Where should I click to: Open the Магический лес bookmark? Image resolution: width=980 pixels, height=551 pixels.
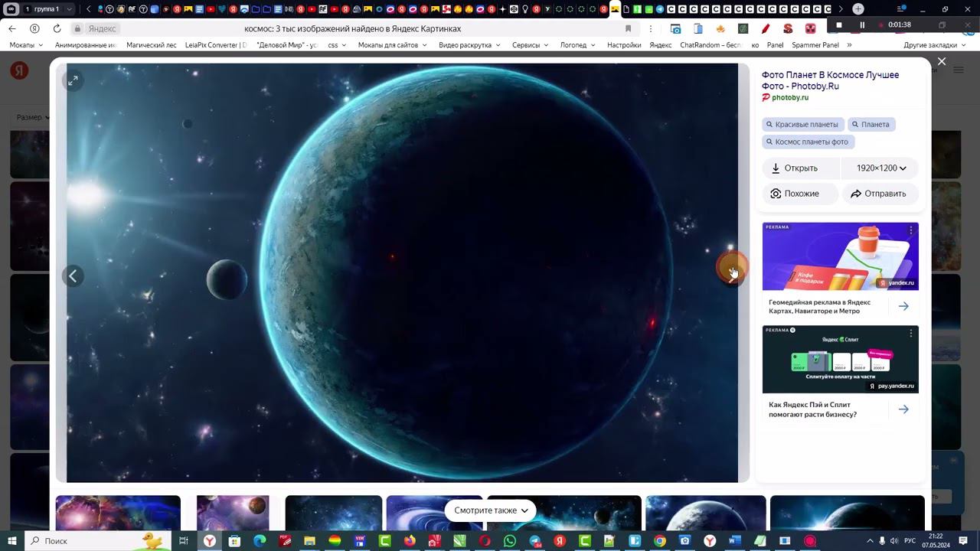click(151, 45)
